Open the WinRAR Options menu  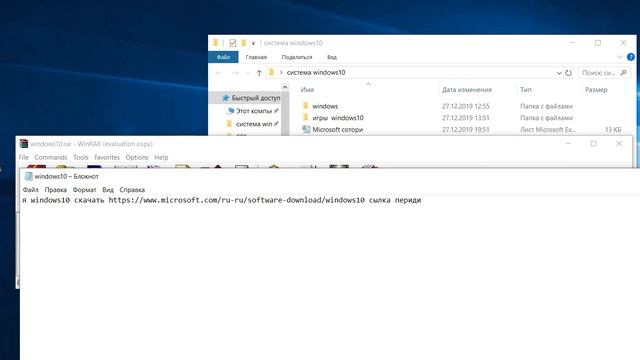(137, 157)
